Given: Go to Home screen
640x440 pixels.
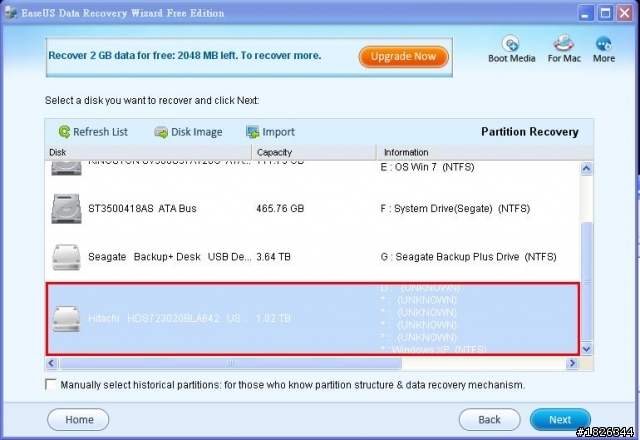Looking at the screenshot, I should [x=78, y=420].
